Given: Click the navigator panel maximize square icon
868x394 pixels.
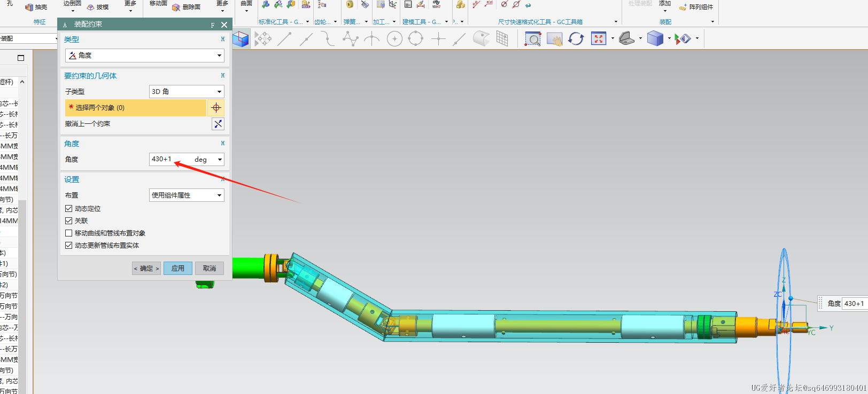Looking at the screenshot, I should pos(21,58).
